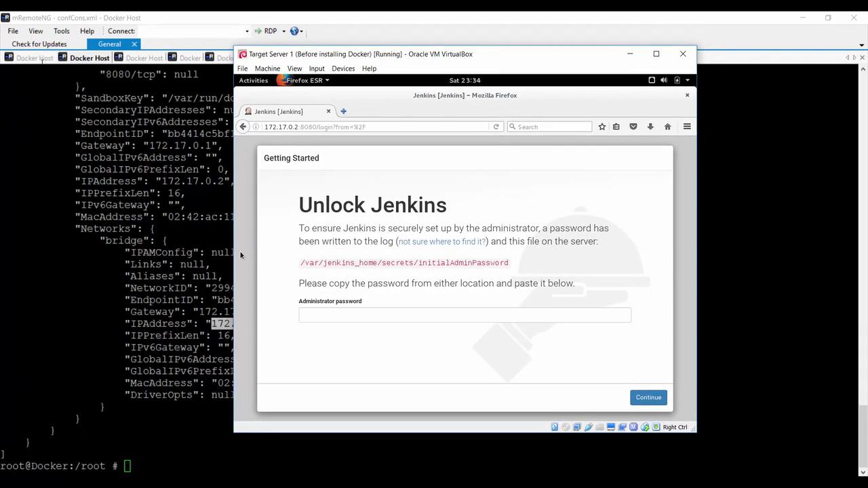Click Check for Updates in mRemoteNG
This screenshot has width=868, height=488.
pos(39,44)
